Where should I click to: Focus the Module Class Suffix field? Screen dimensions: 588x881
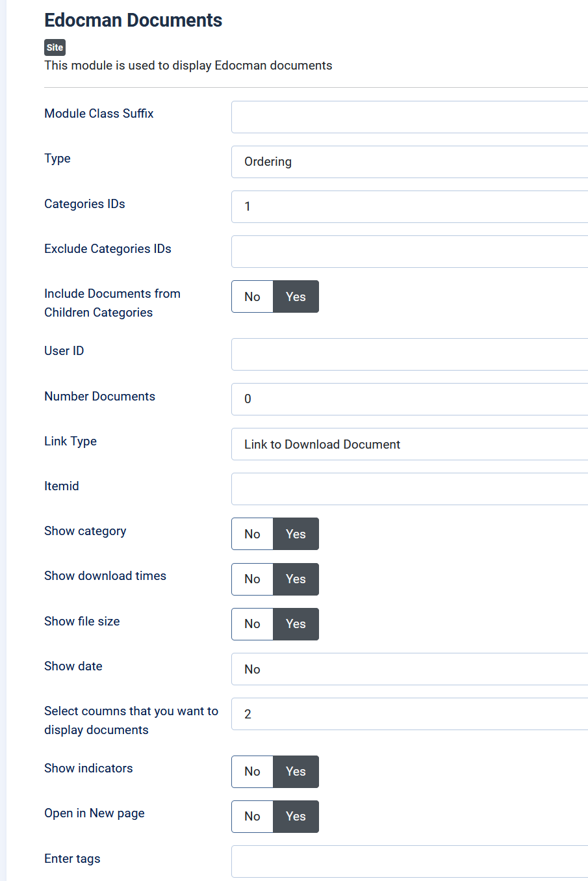(409, 117)
